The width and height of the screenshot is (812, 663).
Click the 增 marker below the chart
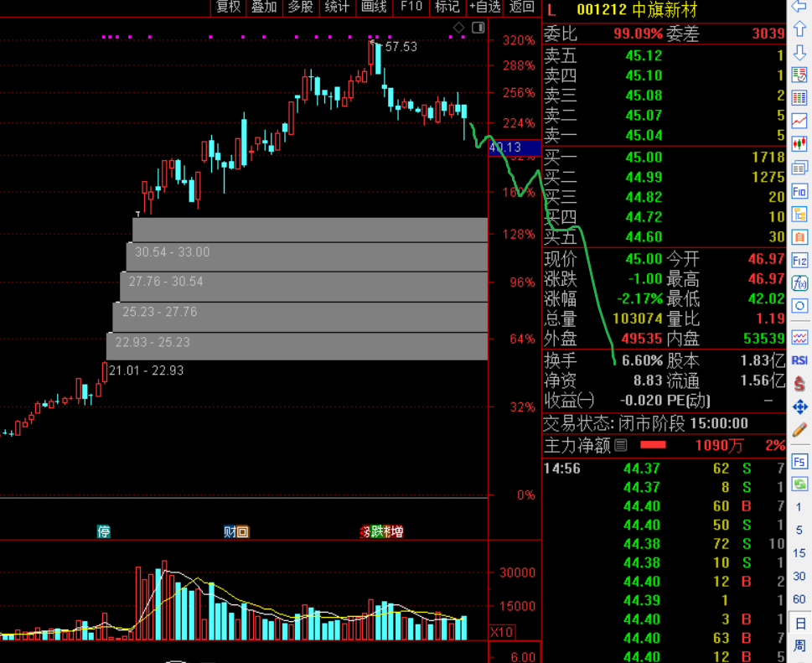(397, 531)
